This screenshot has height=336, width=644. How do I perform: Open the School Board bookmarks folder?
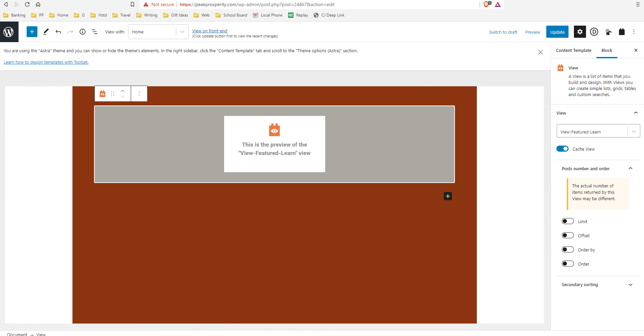pos(231,15)
